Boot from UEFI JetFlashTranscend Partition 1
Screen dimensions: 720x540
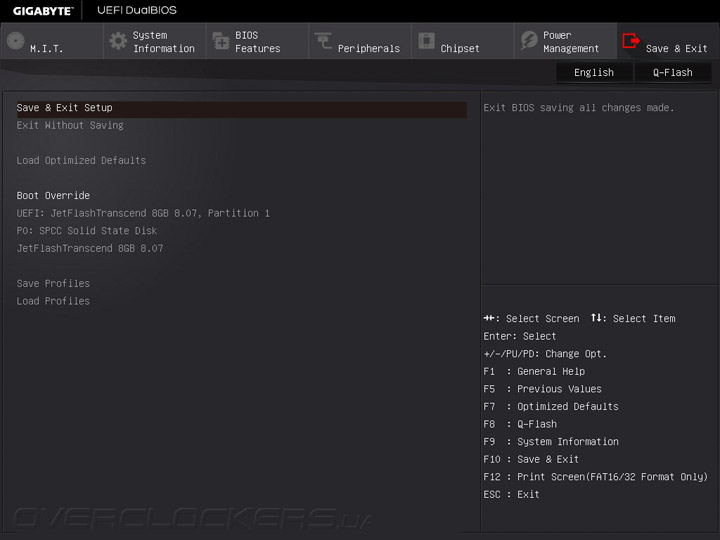click(x=143, y=213)
